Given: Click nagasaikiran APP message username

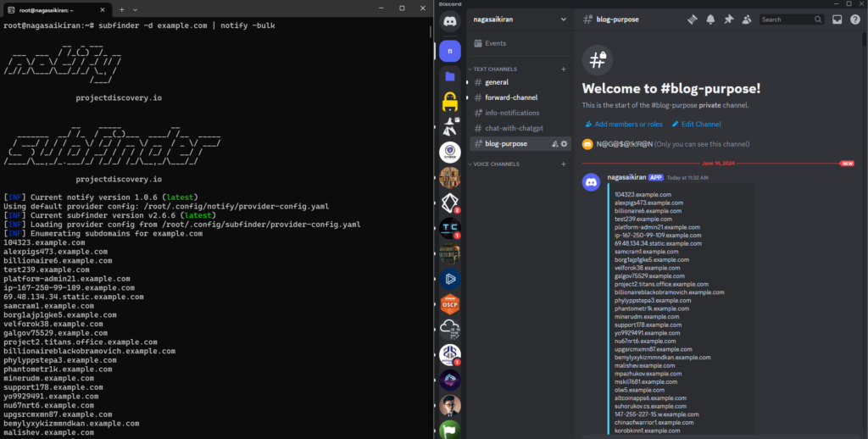Looking at the screenshot, I should point(626,177).
